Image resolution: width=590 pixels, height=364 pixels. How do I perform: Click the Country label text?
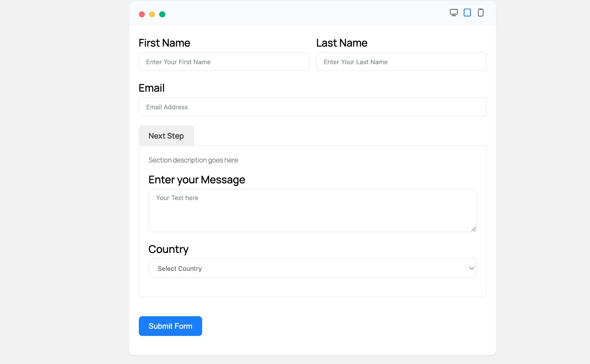pos(168,249)
